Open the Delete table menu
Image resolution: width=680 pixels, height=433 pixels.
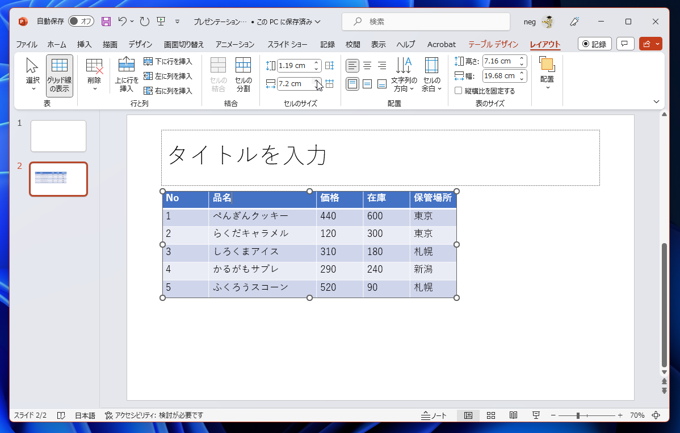click(94, 75)
